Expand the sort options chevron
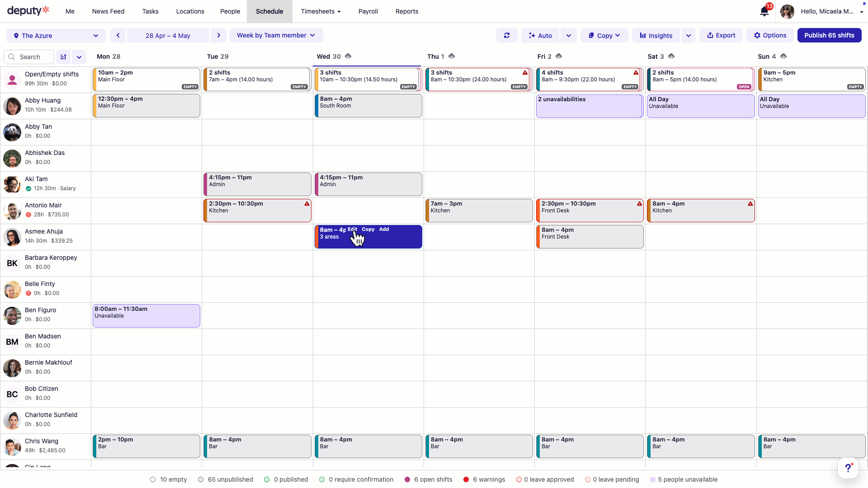Viewport: 868px width, 488px height. click(x=79, y=57)
